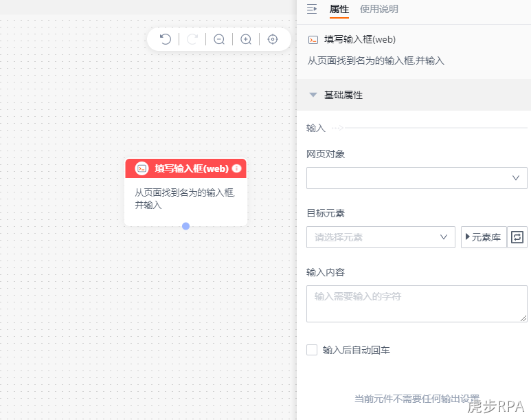This screenshot has height=420, width=531.
Task: Enable the 输入后自动回车 checkbox
Action: [312, 350]
